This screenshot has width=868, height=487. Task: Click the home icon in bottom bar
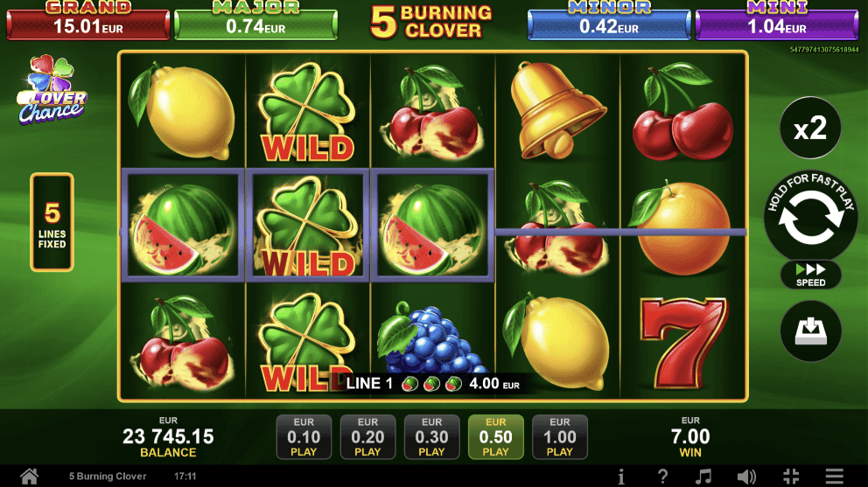point(29,476)
